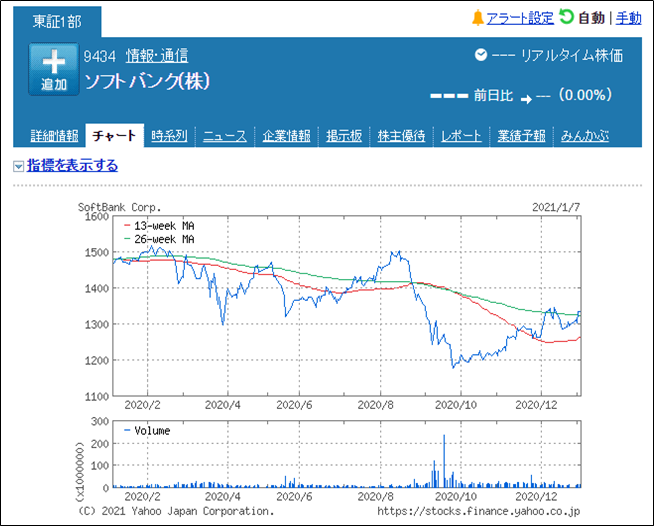Click the orange alert bell icon
The width and height of the screenshot is (654, 526).
point(478,18)
